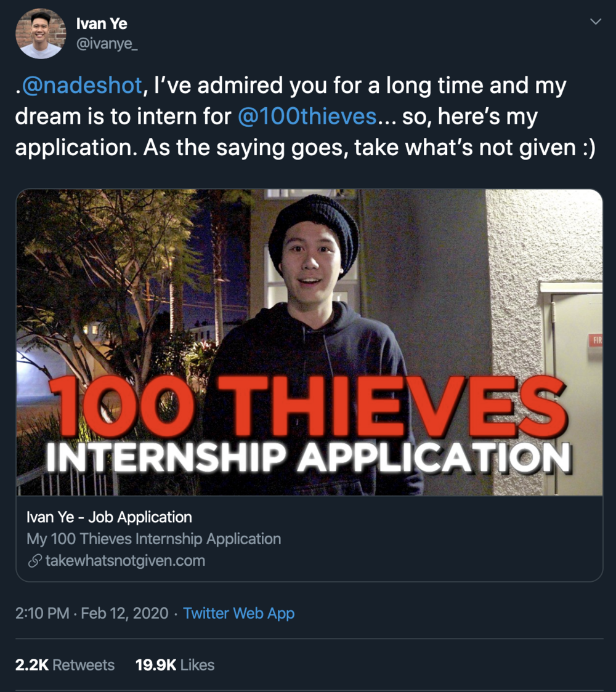The image size is (616, 692).
Task: Click the 2:10 PM tweet timestamp
Action: [x=42, y=613]
